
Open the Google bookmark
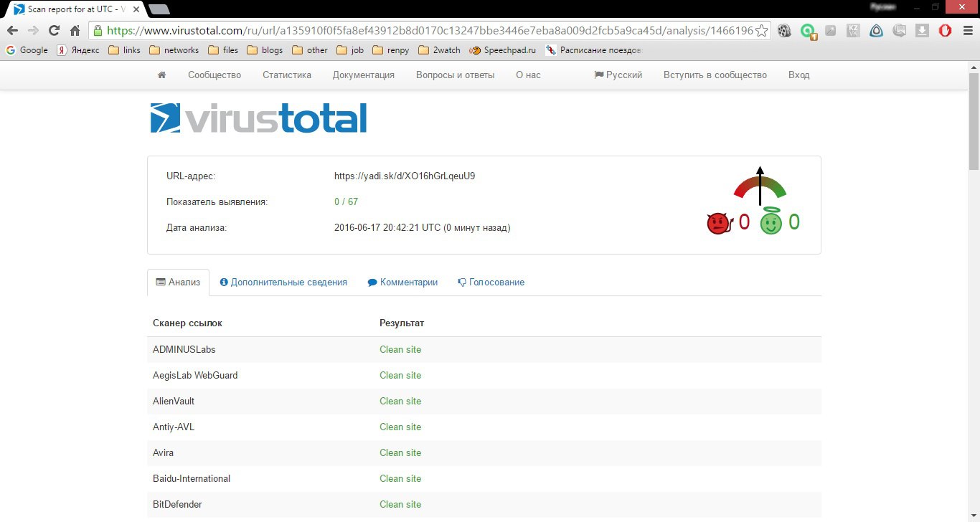tap(27, 50)
